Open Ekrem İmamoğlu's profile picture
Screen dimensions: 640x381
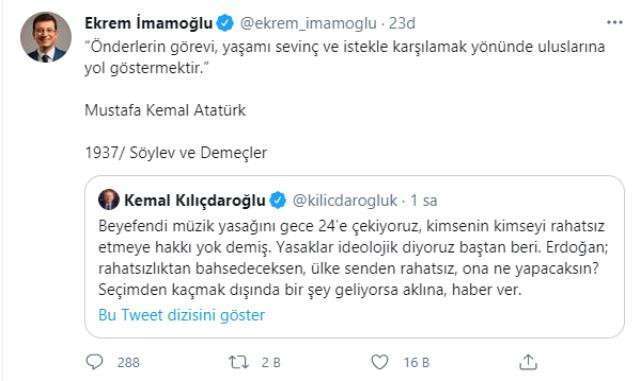(x=46, y=37)
